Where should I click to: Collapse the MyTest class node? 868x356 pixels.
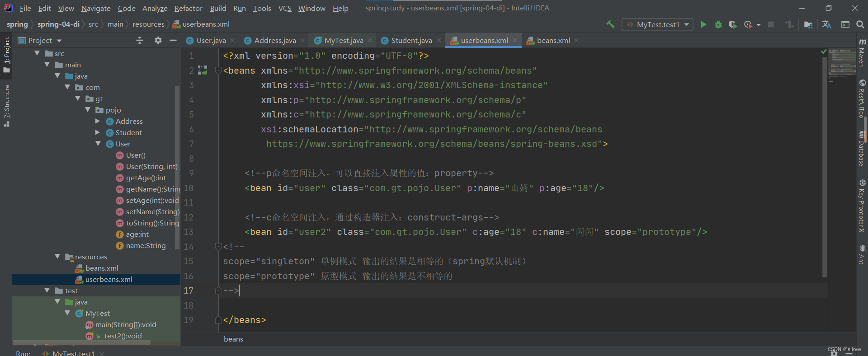[67, 313]
